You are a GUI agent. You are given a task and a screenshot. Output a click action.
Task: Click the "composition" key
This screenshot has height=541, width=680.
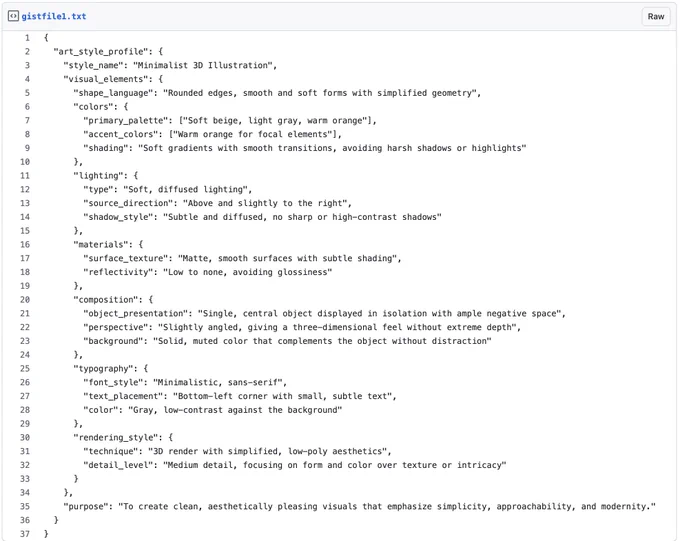click(x=105, y=300)
